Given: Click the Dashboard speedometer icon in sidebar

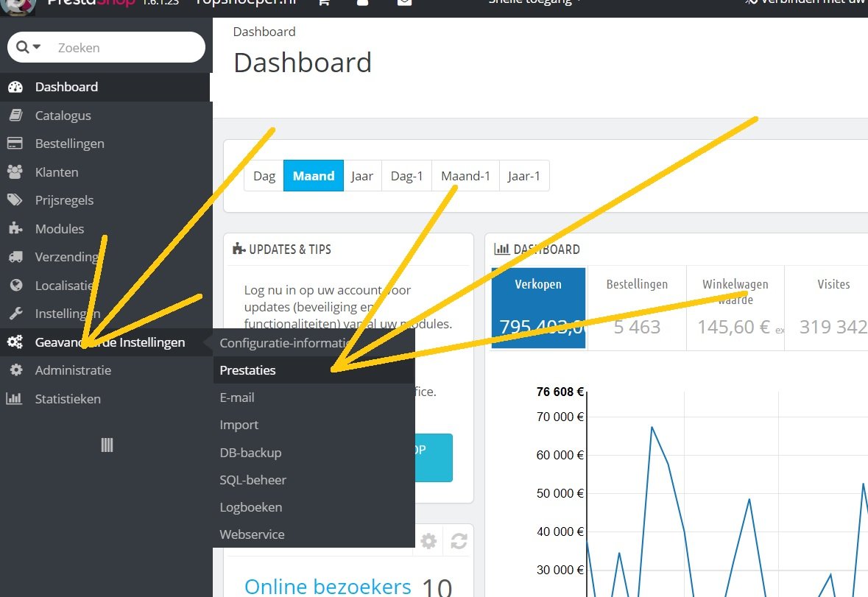Looking at the screenshot, I should tap(15, 87).
